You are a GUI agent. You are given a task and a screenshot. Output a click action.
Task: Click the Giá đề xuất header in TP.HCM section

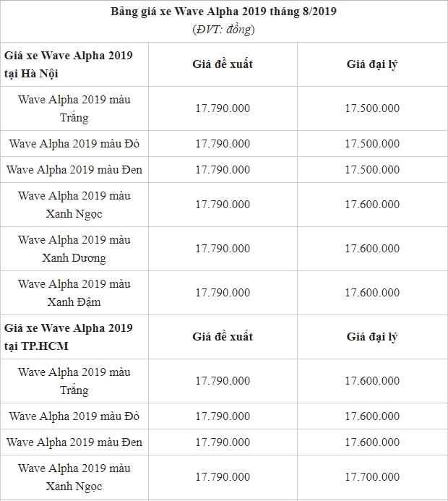click(223, 337)
